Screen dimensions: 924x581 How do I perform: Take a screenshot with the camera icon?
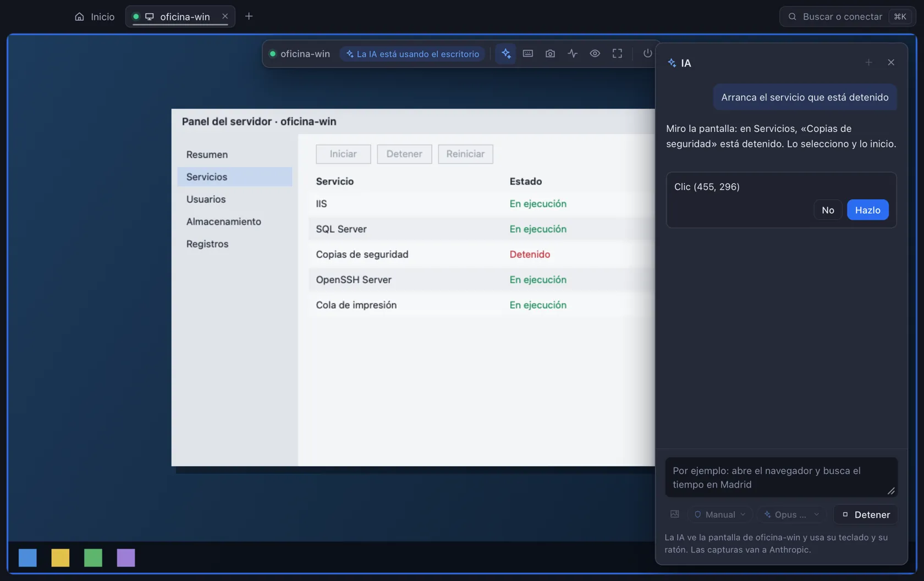pos(550,53)
